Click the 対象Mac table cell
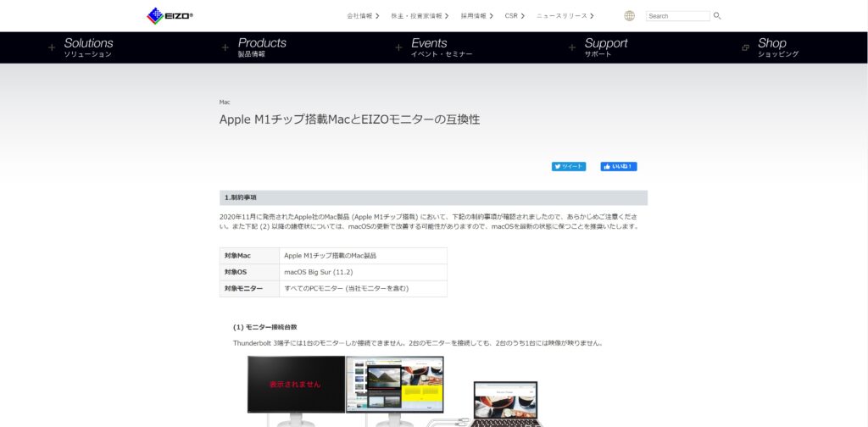Viewport: 868px width, 427px height. click(x=250, y=256)
